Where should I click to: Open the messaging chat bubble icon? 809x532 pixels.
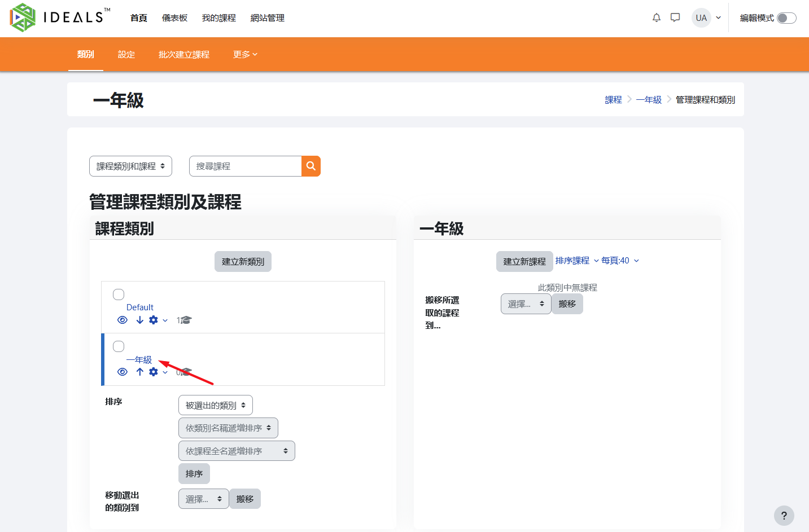coord(675,17)
